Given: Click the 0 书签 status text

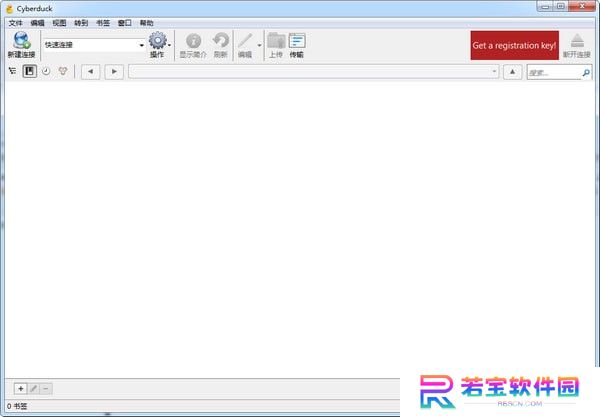Looking at the screenshot, I should click(x=17, y=406).
